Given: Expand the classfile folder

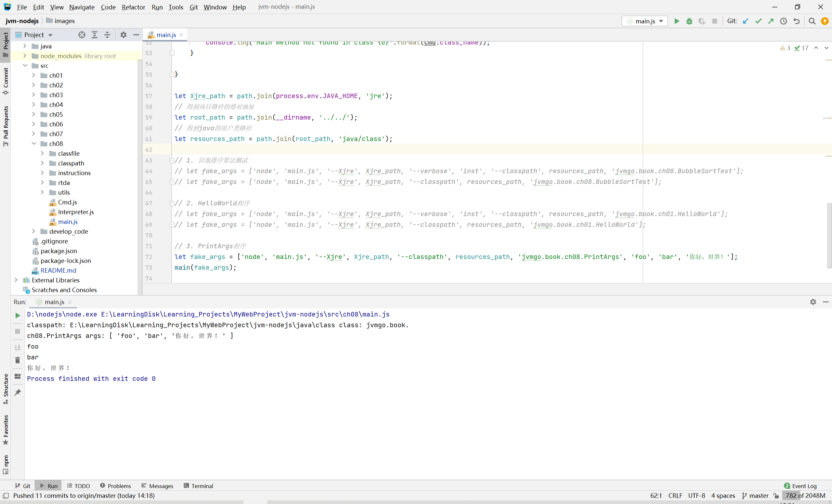Looking at the screenshot, I should (x=42, y=153).
